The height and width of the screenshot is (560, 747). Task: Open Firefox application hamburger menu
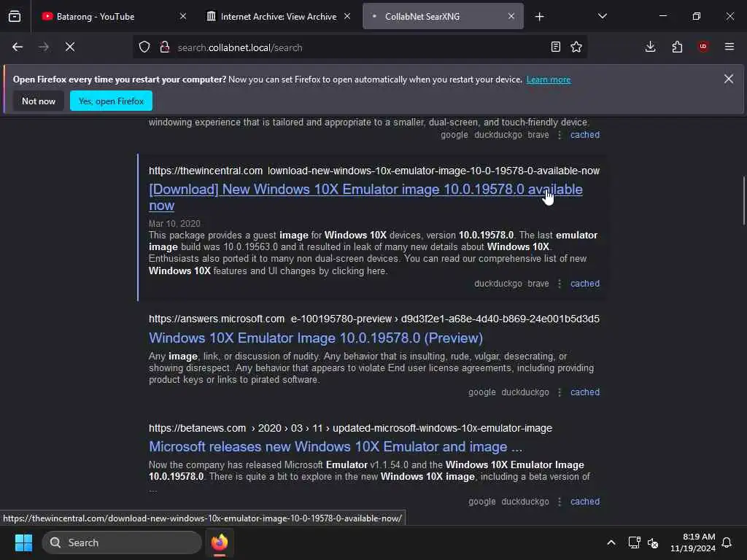coord(729,47)
